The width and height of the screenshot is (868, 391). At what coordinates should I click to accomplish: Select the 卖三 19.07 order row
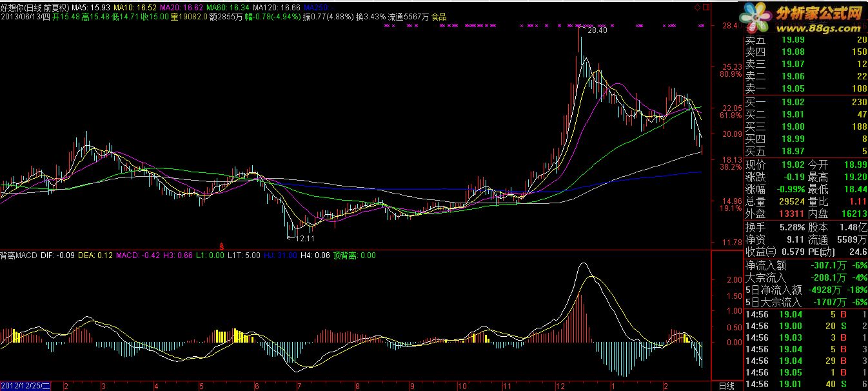click(806, 64)
